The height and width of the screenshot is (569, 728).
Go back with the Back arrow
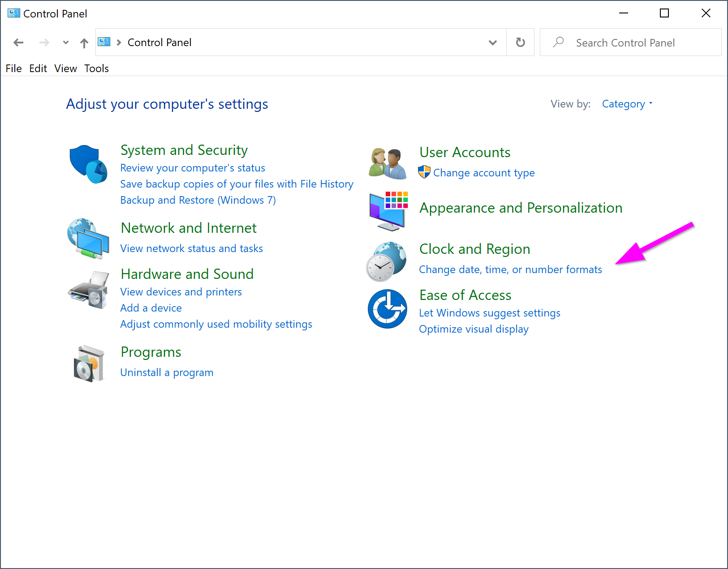pos(18,43)
